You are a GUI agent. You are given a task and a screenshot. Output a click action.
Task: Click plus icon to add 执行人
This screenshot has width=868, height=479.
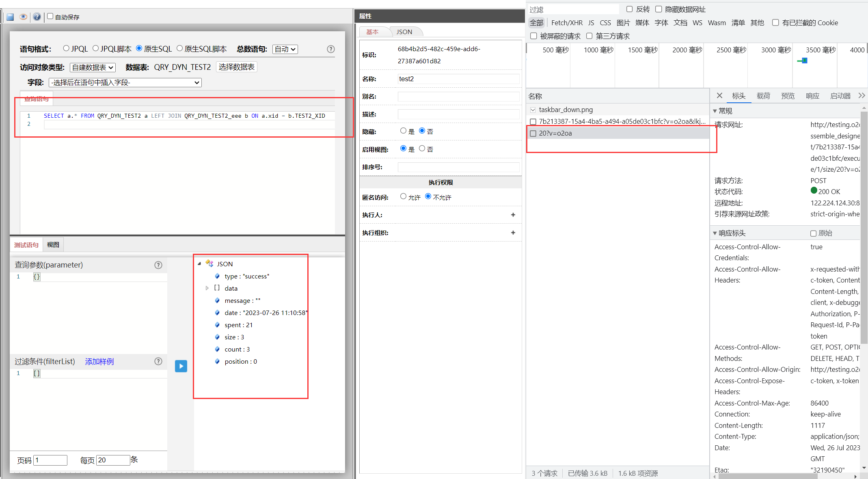tap(513, 215)
